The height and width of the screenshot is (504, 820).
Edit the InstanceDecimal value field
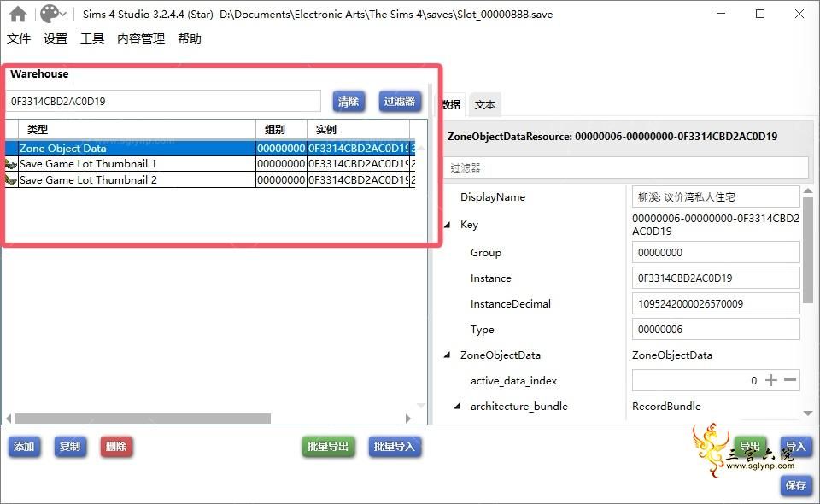716,304
